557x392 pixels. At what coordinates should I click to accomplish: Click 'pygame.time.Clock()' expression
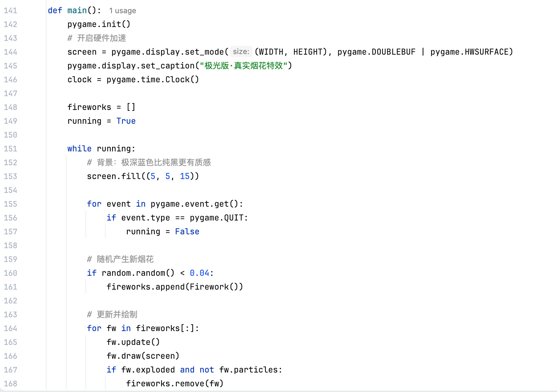pyautogui.click(x=153, y=80)
